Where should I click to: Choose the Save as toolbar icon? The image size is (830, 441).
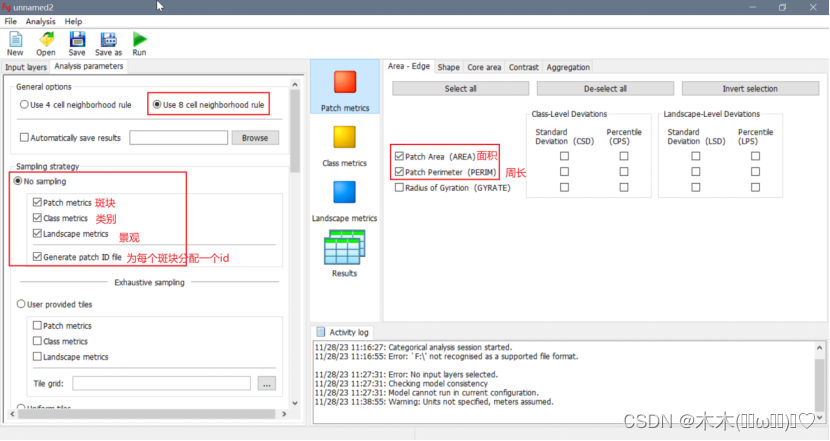click(x=109, y=40)
